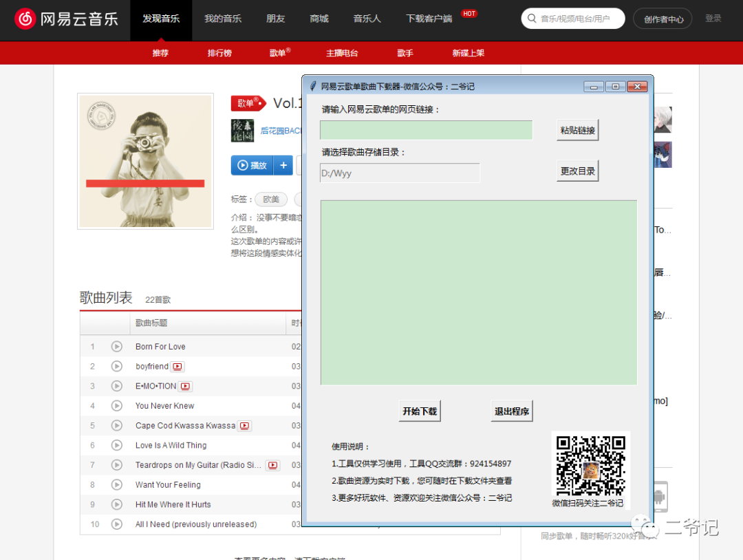Viewport: 743px width, 560px height.
Task: Click the 开始下载 button
Action: point(420,411)
